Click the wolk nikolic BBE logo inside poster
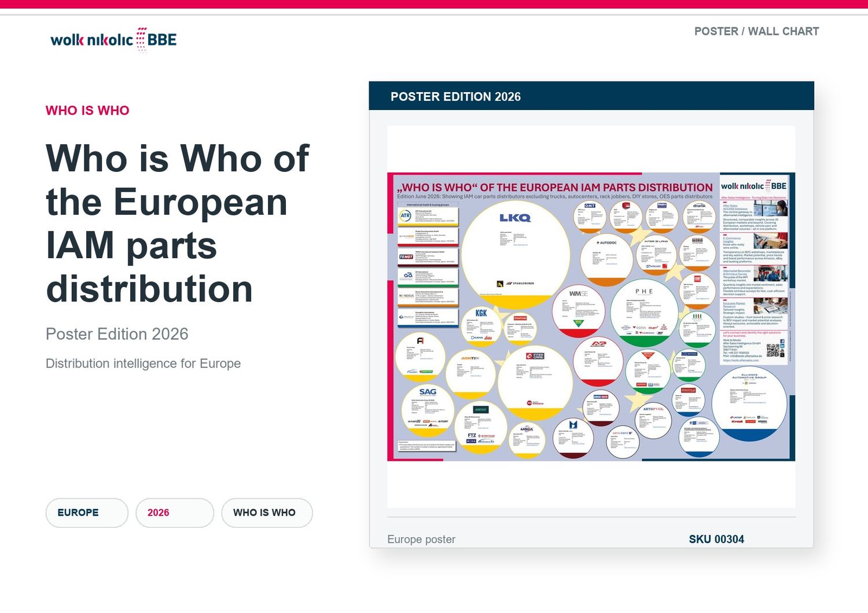 pos(753,186)
